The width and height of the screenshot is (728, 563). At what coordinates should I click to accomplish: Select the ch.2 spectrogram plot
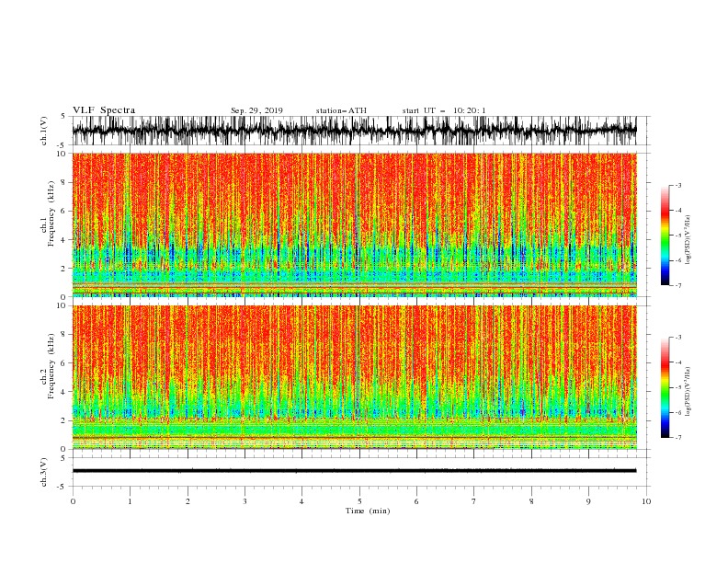354,377
